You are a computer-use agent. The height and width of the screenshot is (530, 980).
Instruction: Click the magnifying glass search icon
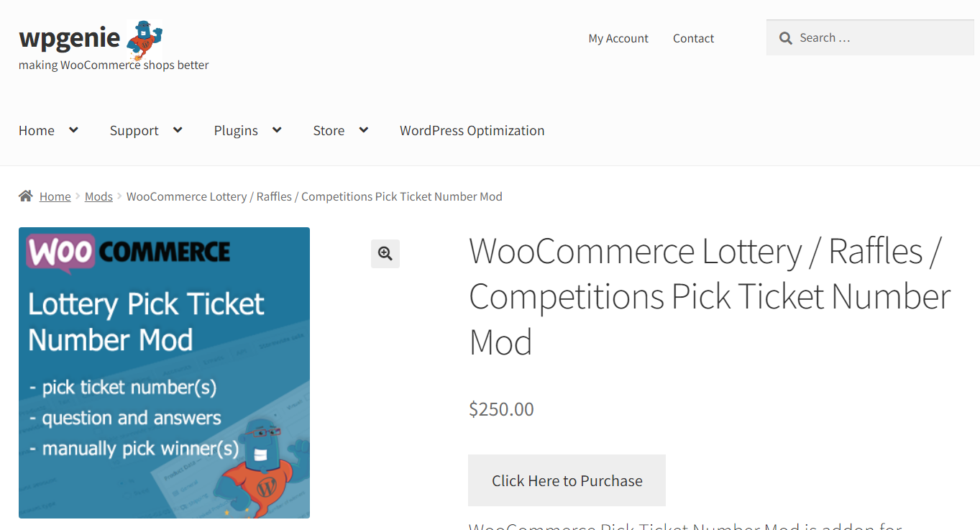[786, 37]
